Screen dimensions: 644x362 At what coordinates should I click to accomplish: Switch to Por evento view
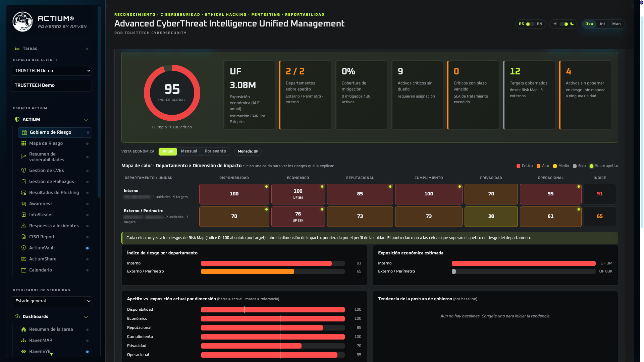tap(215, 152)
